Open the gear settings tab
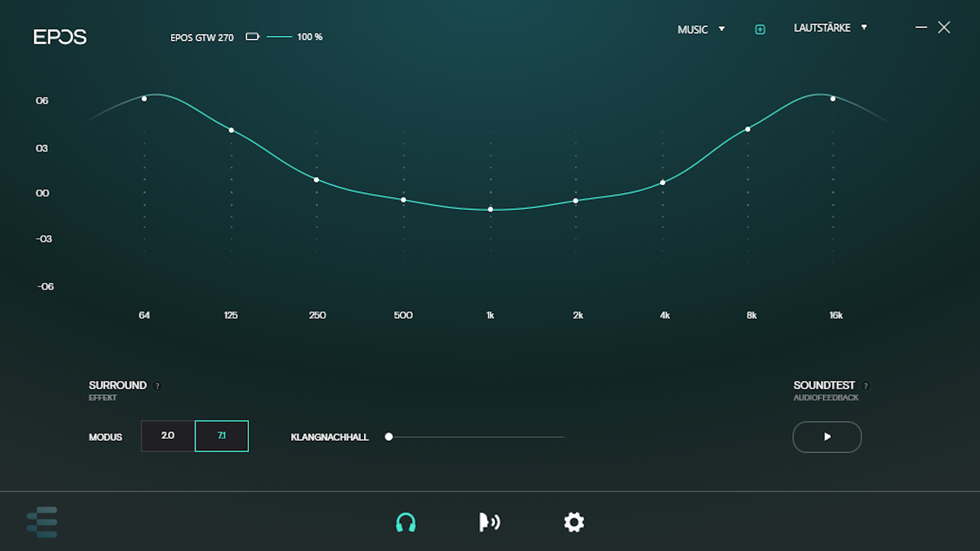Viewport: 980px width, 551px height. (x=574, y=522)
